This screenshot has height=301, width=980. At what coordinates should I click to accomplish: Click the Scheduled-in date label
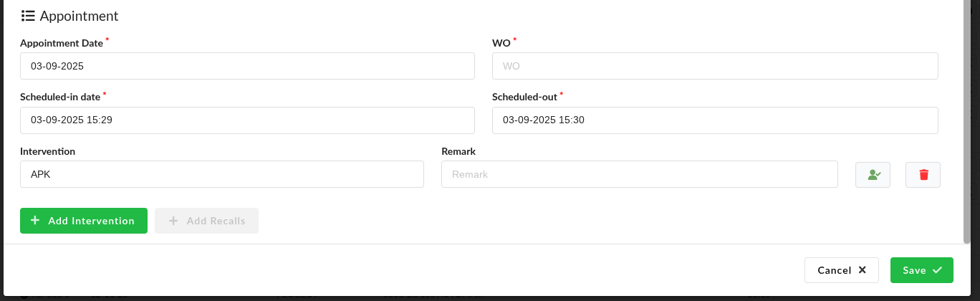point(60,97)
